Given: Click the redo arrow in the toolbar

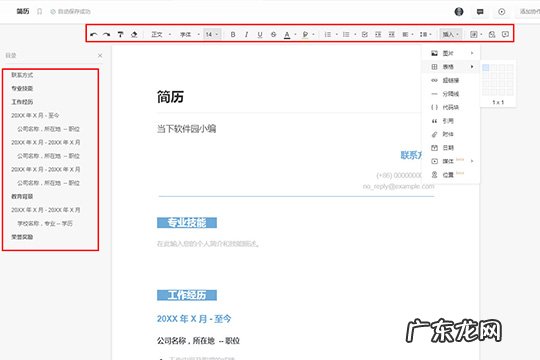Looking at the screenshot, I should [106, 34].
